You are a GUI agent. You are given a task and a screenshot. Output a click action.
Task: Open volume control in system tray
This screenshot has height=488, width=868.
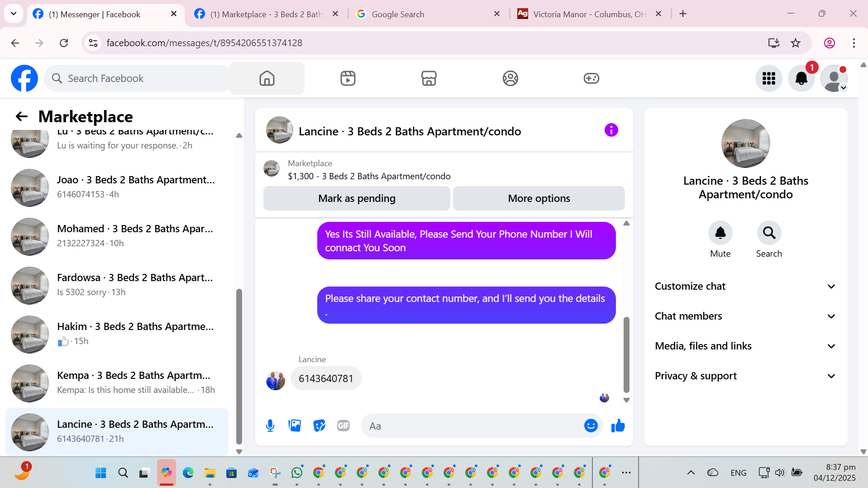coord(780,473)
